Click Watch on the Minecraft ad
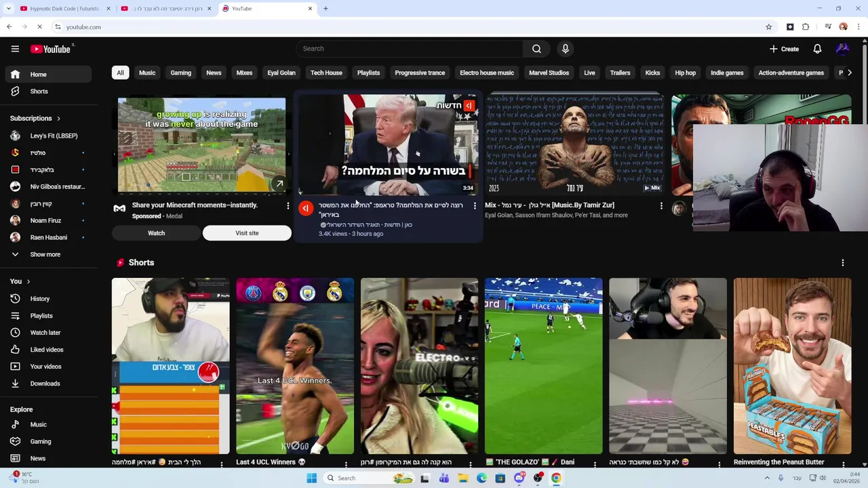The image size is (868, 488). click(156, 233)
